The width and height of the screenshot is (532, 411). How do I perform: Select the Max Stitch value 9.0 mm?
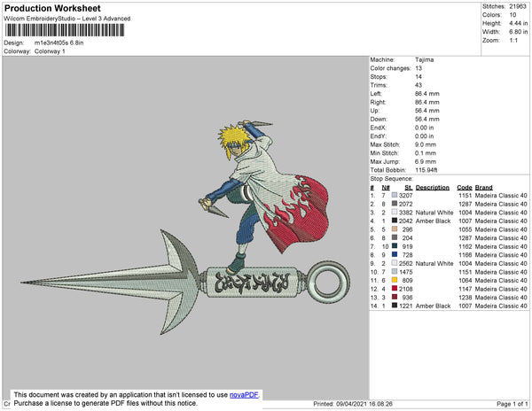(x=426, y=144)
